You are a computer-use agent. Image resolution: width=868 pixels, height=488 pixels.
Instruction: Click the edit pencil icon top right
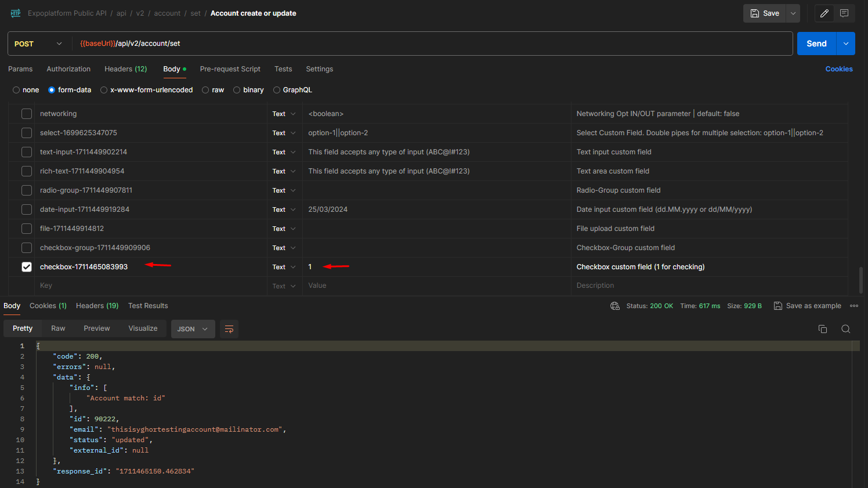824,13
